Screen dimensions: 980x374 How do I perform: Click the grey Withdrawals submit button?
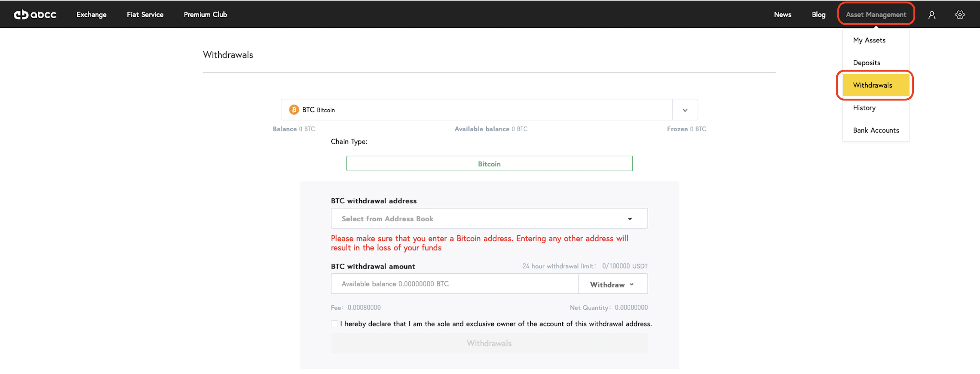(x=489, y=343)
